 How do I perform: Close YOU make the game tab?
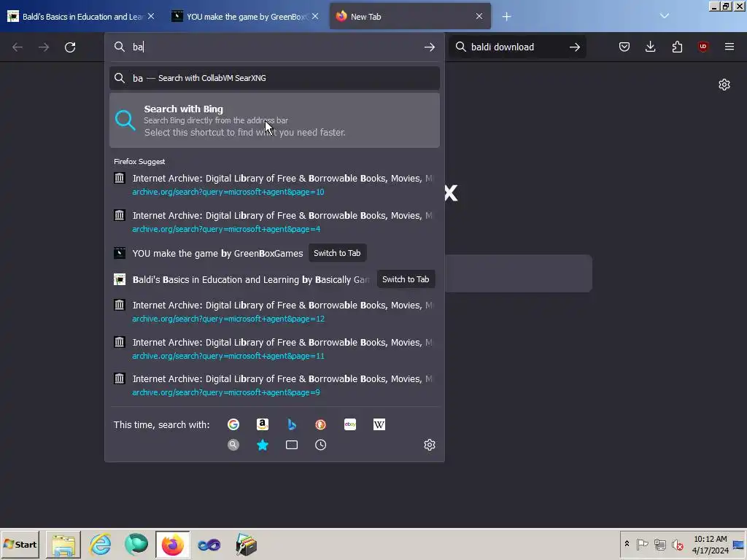[x=315, y=16]
